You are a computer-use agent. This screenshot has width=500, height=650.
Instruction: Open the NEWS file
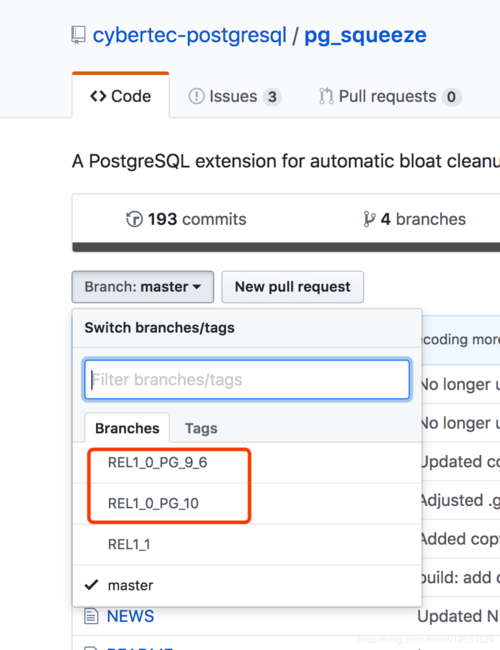[x=131, y=616]
